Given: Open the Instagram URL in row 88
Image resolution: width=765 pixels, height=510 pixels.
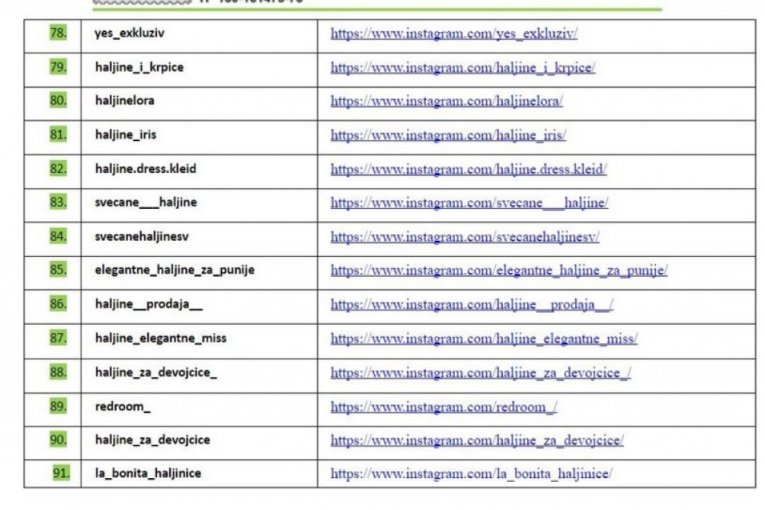Looking at the screenshot, I should click(x=481, y=373).
